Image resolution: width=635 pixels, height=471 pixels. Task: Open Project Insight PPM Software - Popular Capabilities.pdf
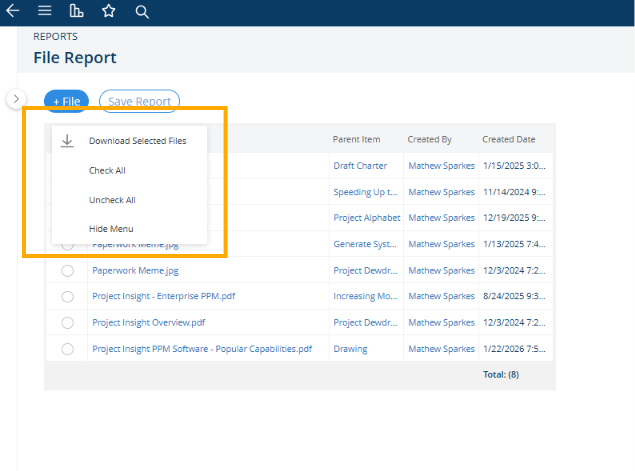[x=202, y=349]
